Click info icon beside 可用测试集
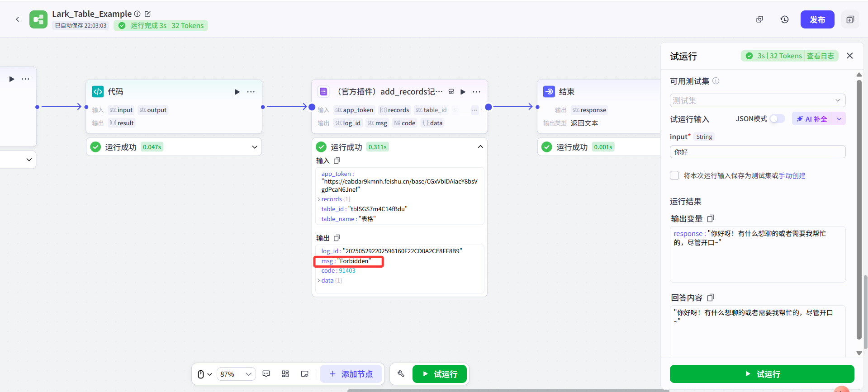The image size is (868, 392). coord(716,81)
